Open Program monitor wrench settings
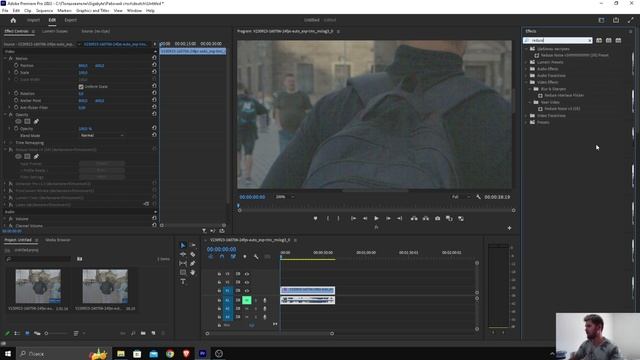640x360 pixels. pyautogui.click(x=478, y=197)
